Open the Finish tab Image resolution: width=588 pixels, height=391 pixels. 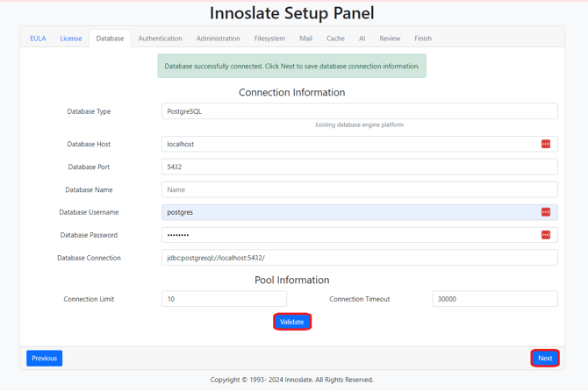[423, 39]
